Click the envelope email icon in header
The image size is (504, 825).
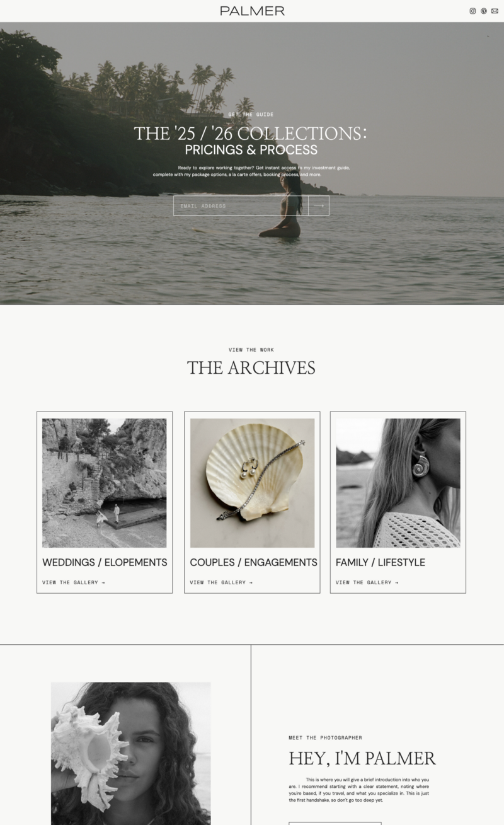pos(495,11)
